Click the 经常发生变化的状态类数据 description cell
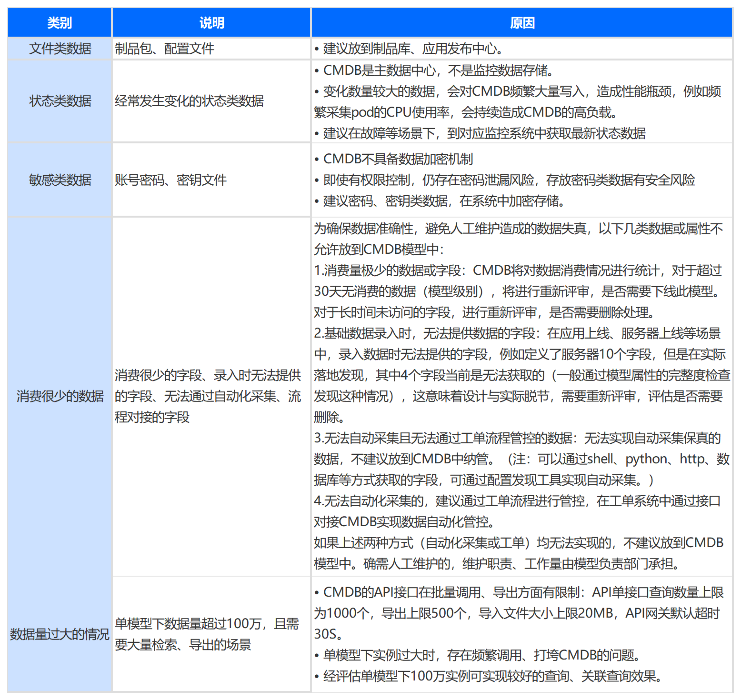This screenshot has width=741, height=700. tap(211, 101)
